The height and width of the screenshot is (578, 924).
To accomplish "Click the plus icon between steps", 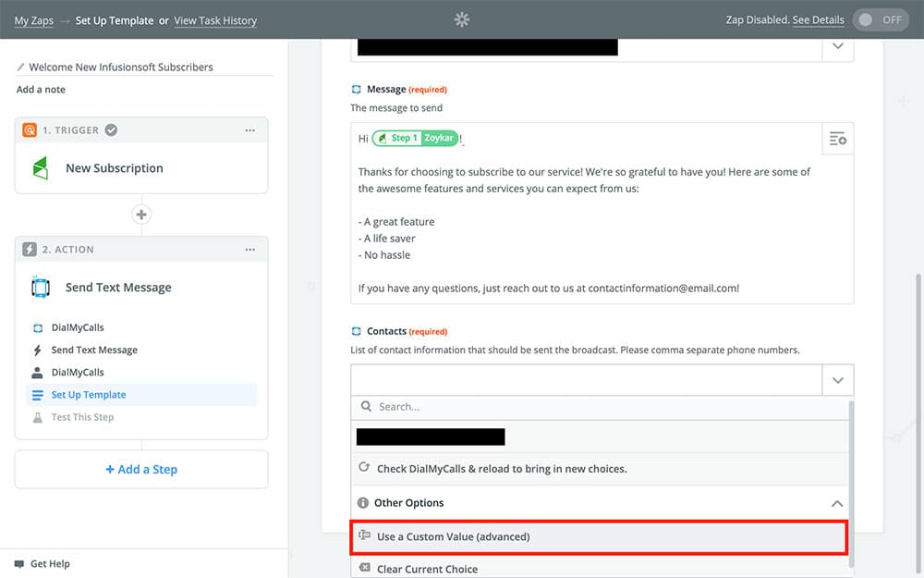I will click(141, 215).
